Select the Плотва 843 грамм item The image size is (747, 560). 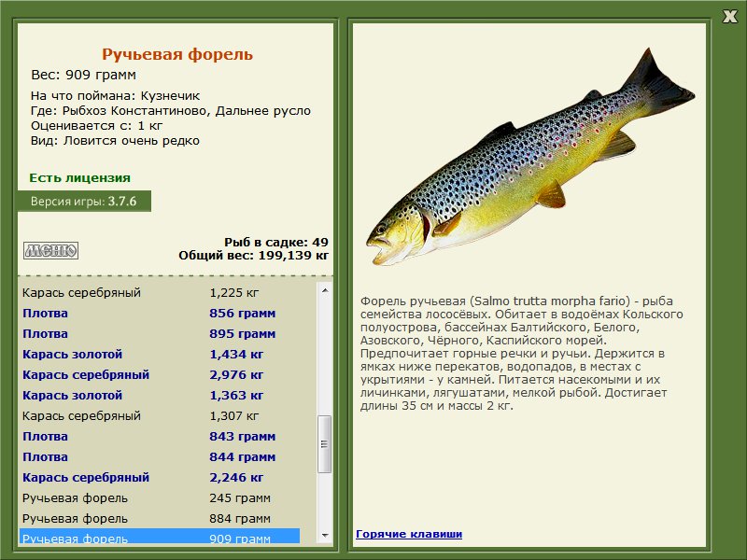point(159,437)
